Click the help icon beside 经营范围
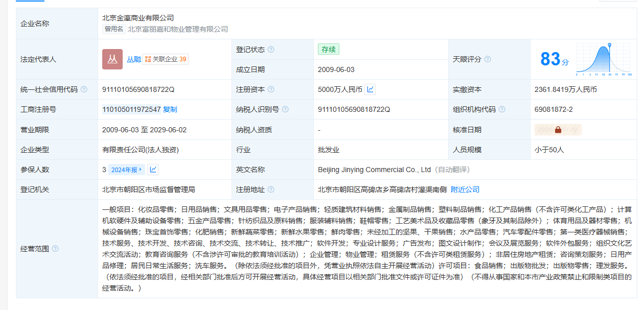The width and height of the screenshot is (644, 310). 55,249
